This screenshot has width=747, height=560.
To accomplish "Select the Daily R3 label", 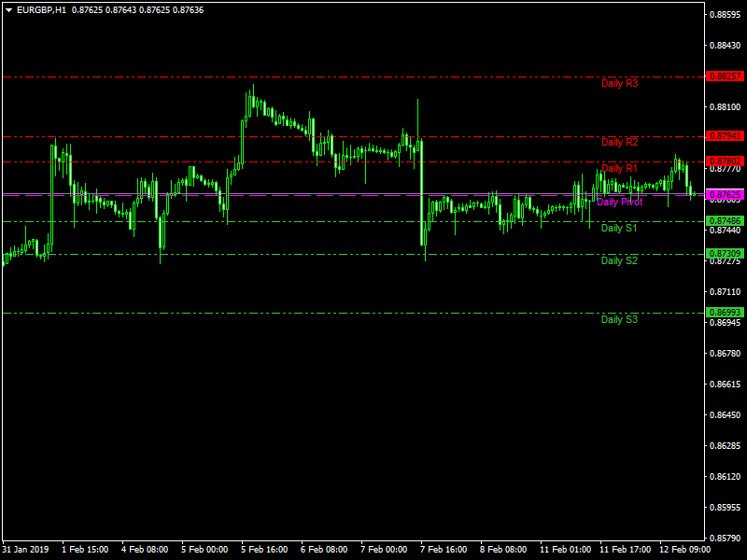I will pyautogui.click(x=619, y=84).
